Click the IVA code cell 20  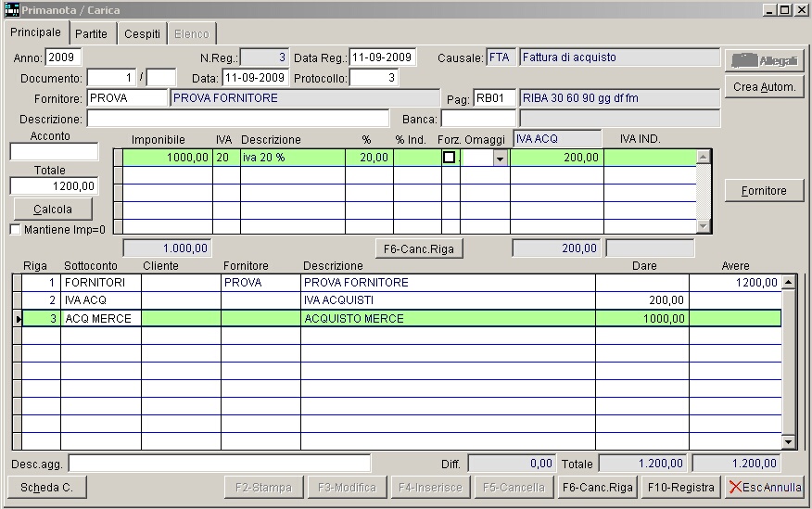(226, 158)
